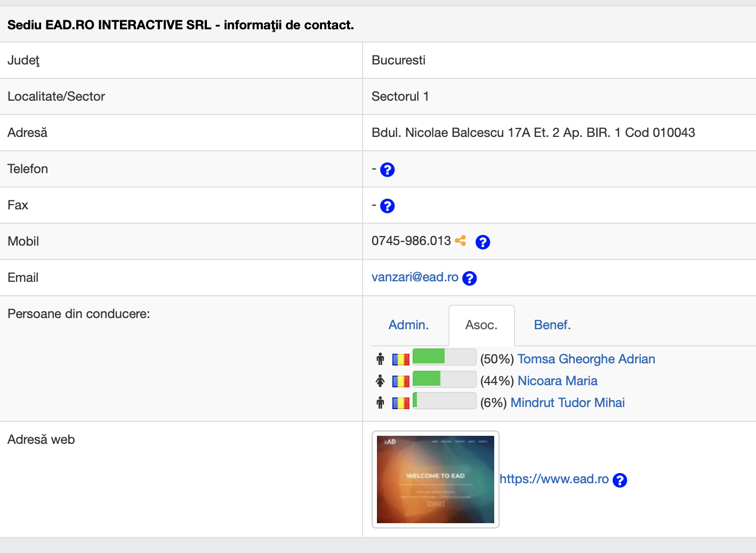Click the help icon after the mobile number
Viewport: 756px width, 553px height.
482,242
